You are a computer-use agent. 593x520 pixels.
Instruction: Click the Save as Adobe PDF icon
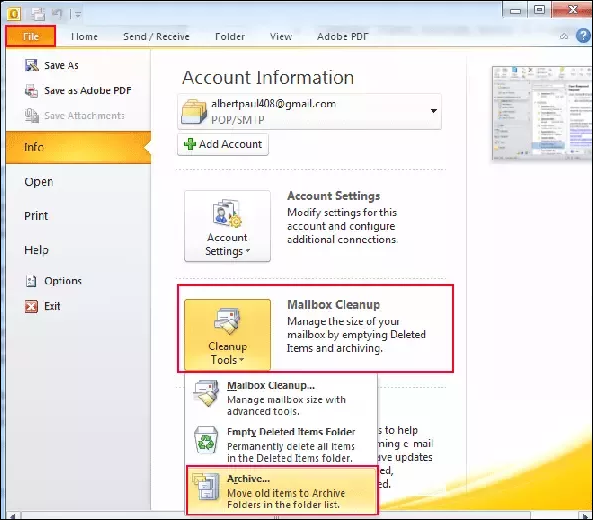click(x=31, y=91)
